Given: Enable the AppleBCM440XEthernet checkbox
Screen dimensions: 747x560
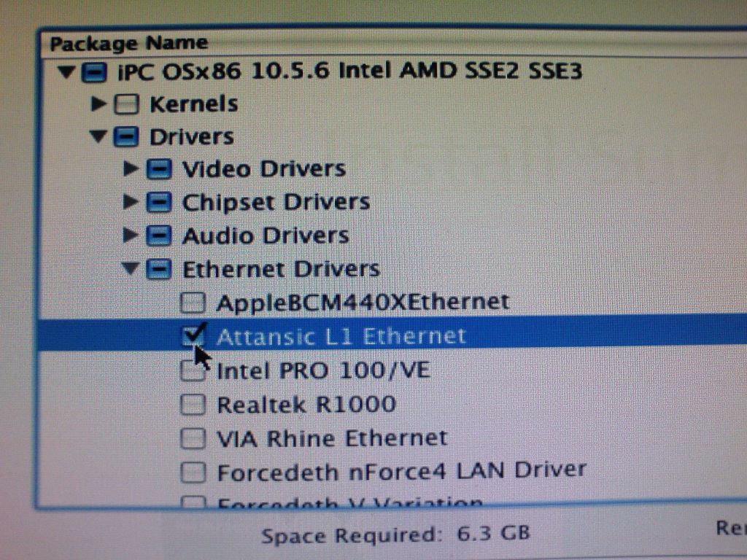Looking at the screenshot, I should 193,303.
